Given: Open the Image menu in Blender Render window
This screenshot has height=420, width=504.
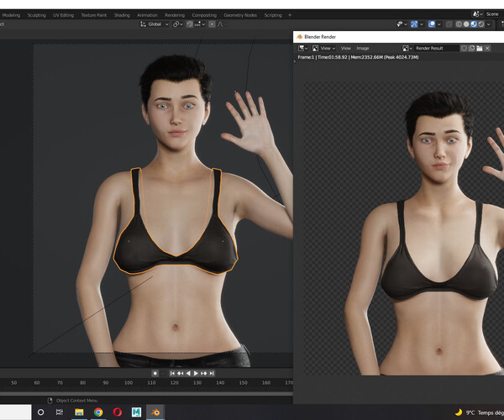Looking at the screenshot, I should (x=363, y=48).
